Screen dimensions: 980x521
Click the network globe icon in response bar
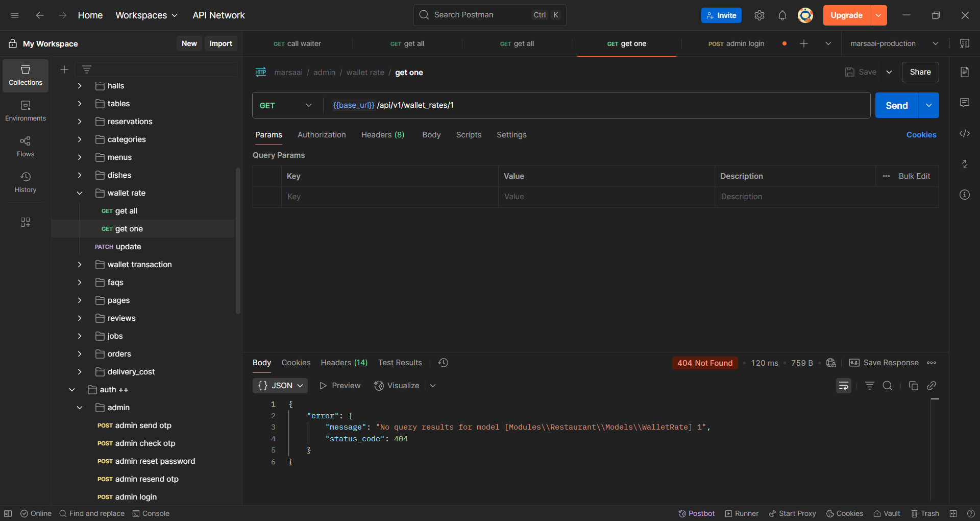pos(831,363)
